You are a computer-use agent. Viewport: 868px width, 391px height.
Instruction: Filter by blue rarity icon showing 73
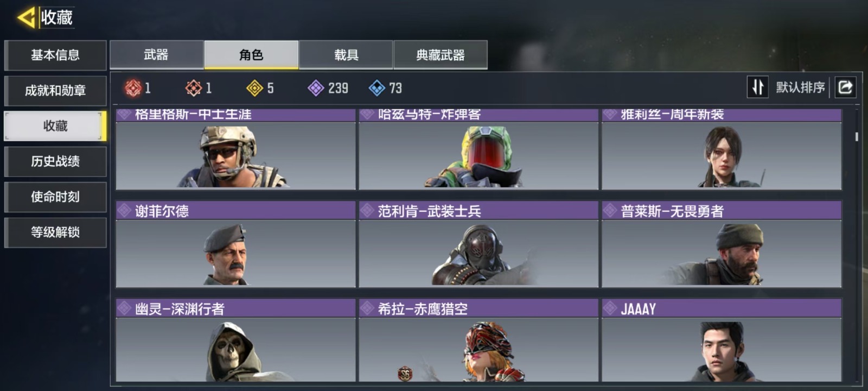pyautogui.click(x=376, y=87)
